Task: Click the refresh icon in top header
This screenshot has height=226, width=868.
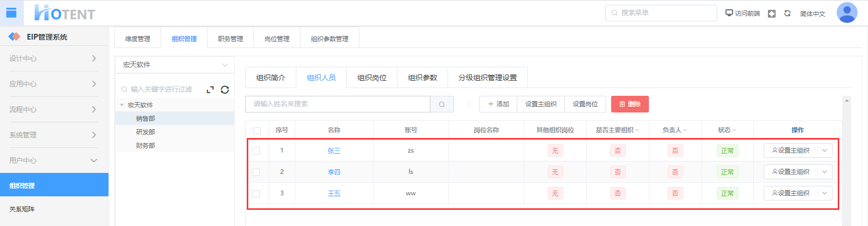Action: click(787, 14)
